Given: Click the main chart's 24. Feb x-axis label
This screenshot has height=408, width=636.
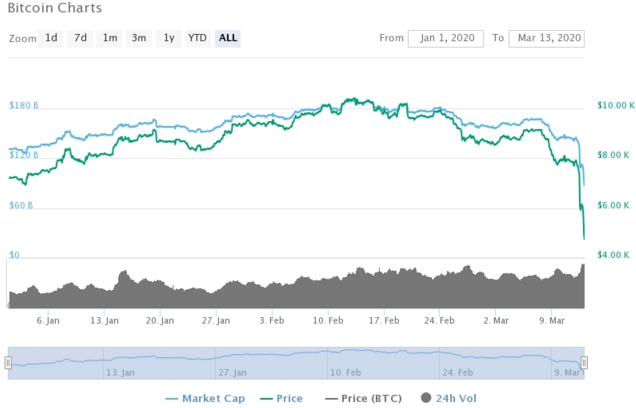Looking at the screenshot, I should pyautogui.click(x=439, y=320).
